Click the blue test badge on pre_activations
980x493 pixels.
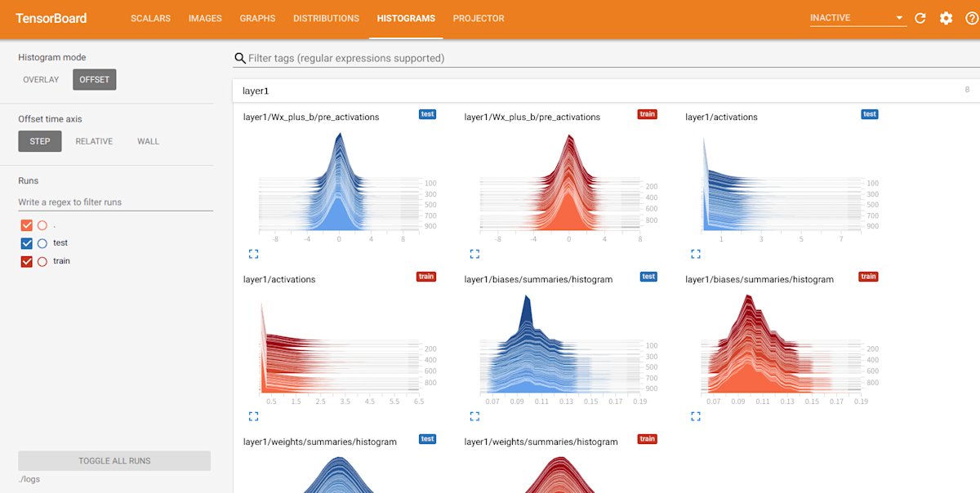[427, 114]
